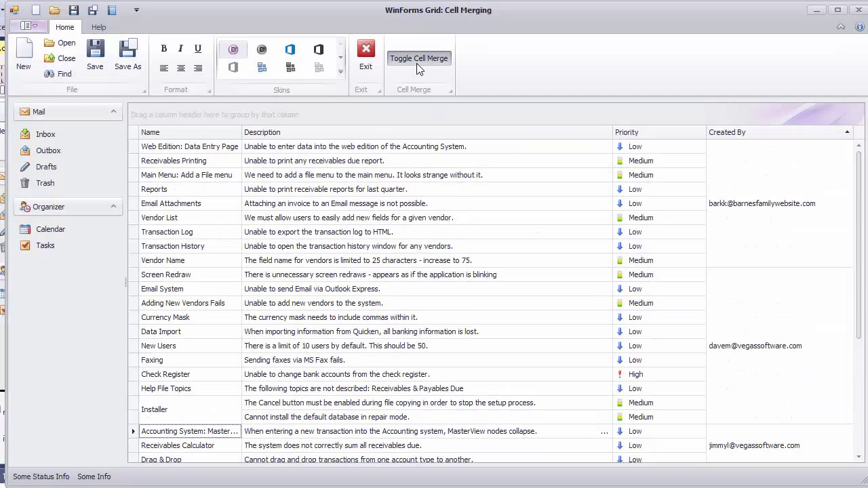The image size is (868, 488).
Task: Select the barkk@barnesfamilywebsite.com cell
Action: (780, 203)
